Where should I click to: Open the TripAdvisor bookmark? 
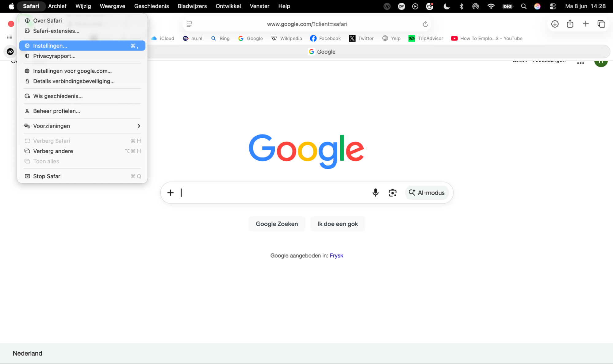coord(426,38)
